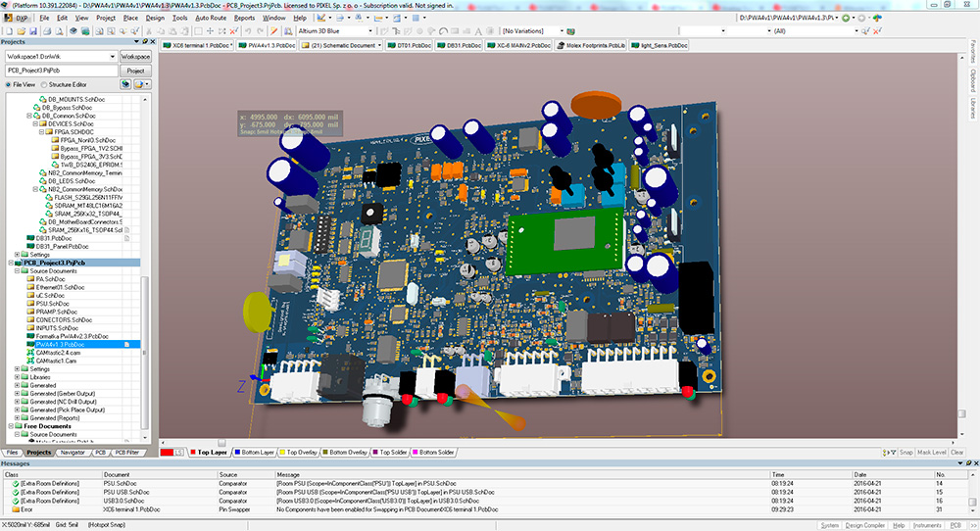Click the New document toolbar icon
The image size is (980, 531).
point(10,30)
